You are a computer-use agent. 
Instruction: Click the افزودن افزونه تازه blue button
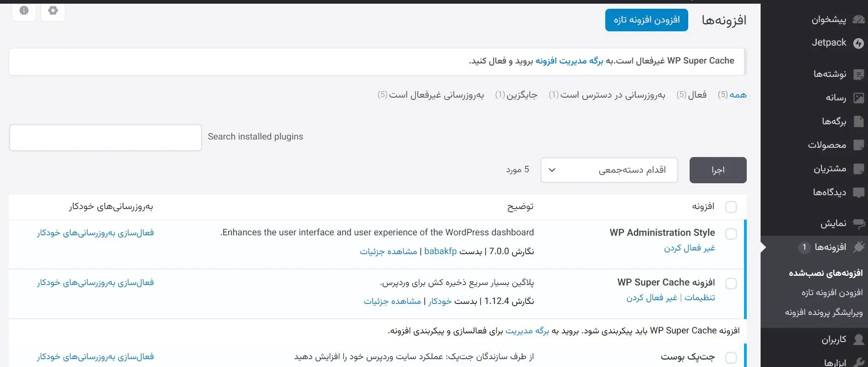pyautogui.click(x=647, y=20)
